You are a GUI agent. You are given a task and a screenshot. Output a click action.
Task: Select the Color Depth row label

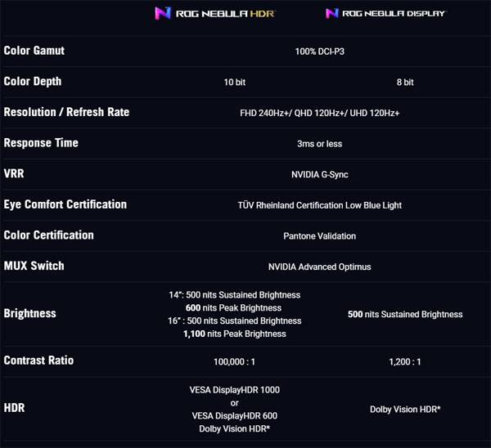tap(33, 82)
